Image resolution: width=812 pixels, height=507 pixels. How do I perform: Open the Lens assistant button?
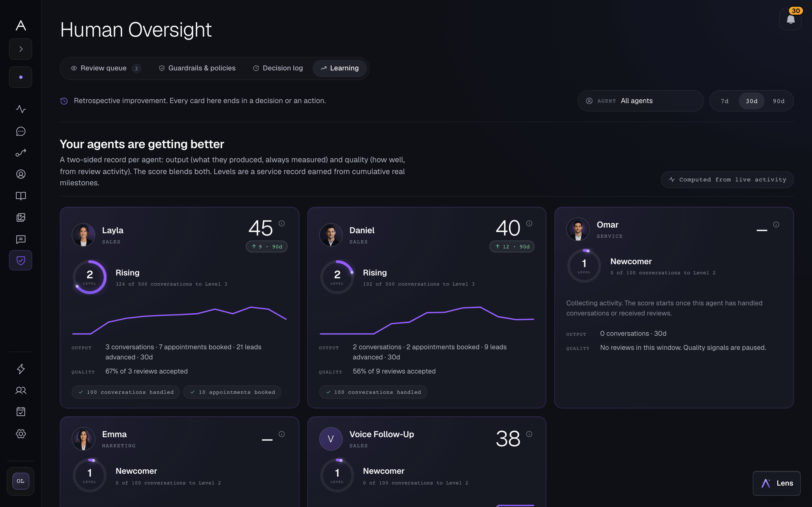[776, 483]
